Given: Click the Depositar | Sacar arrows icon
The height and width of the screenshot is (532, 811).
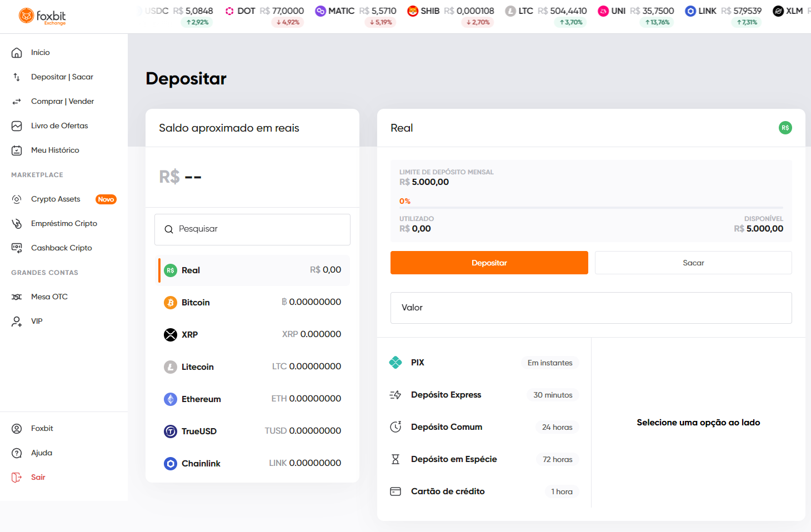Looking at the screenshot, I should (17, 77).
